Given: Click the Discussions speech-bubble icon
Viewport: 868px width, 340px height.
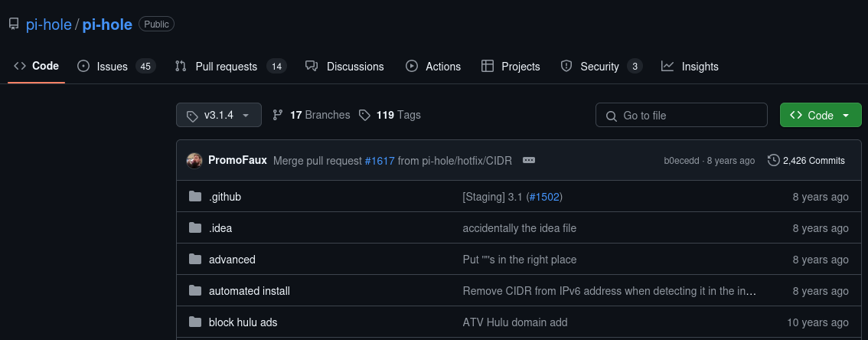Looking at the screenshot, I should 312,67.
